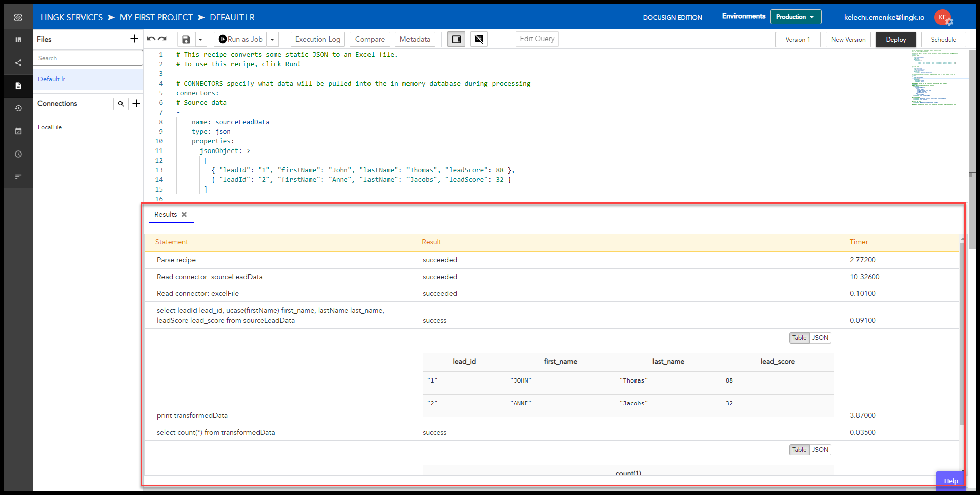
Task: Open the Help button
Action: tap(951, 481)
